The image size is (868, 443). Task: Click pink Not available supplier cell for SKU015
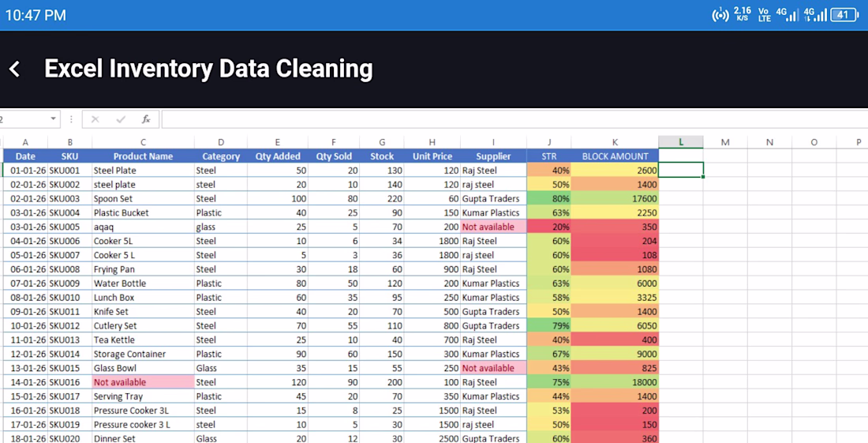tap(493, 368)
